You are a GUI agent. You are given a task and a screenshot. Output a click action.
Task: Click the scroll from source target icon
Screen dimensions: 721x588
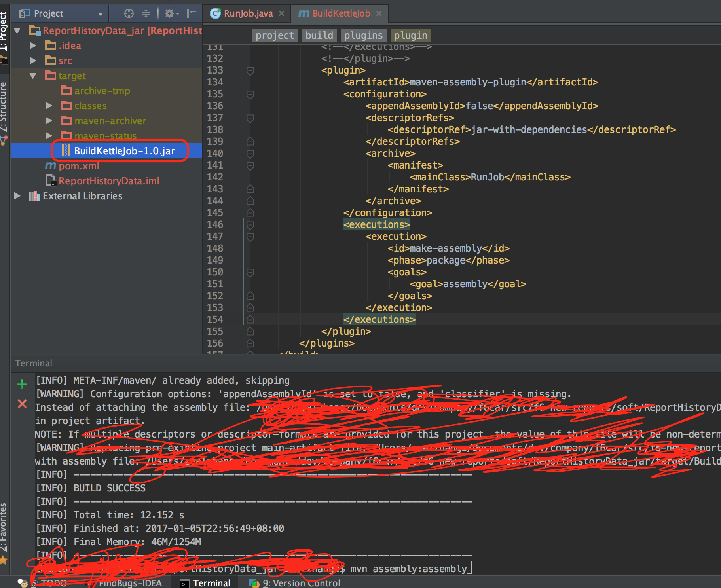129,14
